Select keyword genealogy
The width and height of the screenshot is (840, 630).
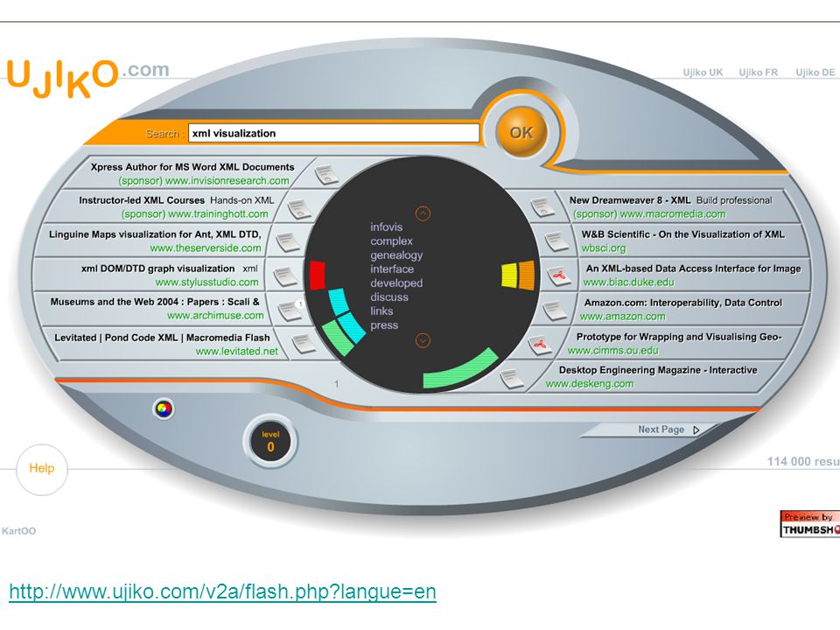pyautogui.click(x=396, y=255)
